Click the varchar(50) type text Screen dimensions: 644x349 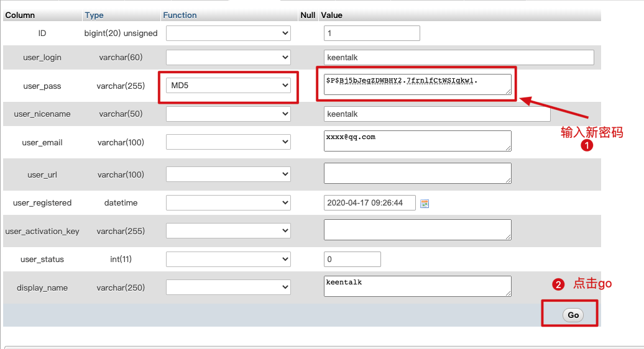[121, 114]
